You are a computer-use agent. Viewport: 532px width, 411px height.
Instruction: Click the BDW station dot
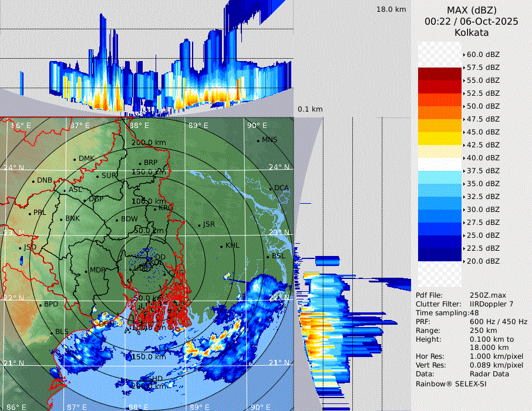point(117,220)
